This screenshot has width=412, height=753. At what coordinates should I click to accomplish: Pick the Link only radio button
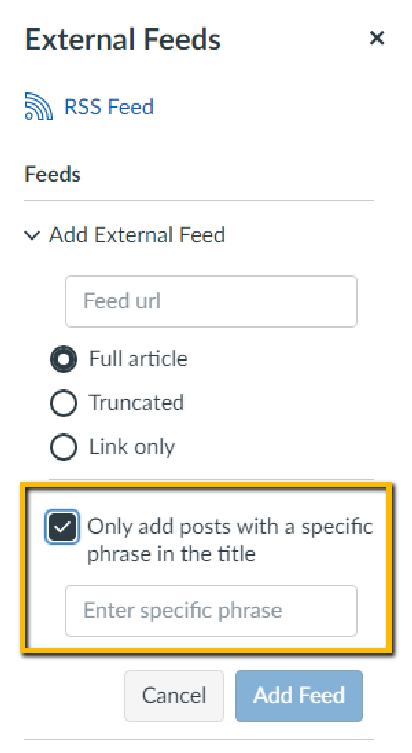63,447
